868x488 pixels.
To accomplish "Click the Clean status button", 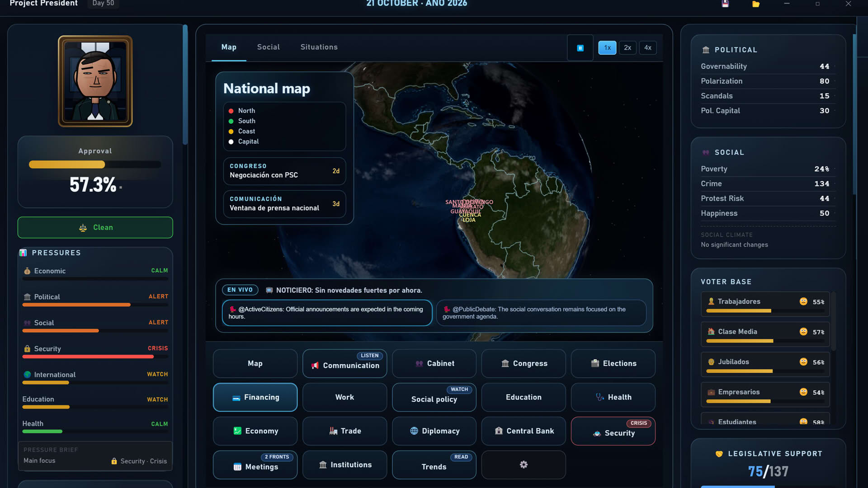I will pyautogui.click(x=95, y=227).
